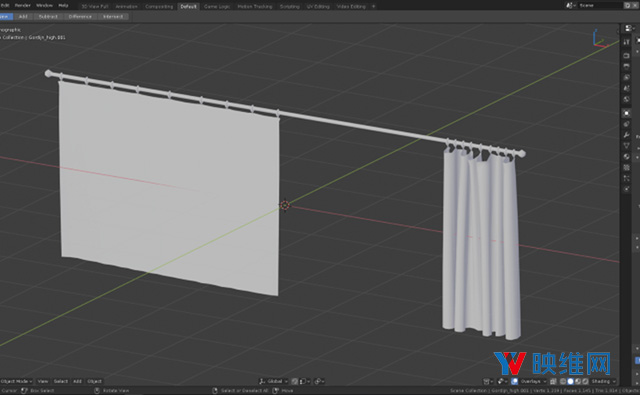
Task: Open the Object properties tab
Action: pyautogui.click(x=627, y=113)
